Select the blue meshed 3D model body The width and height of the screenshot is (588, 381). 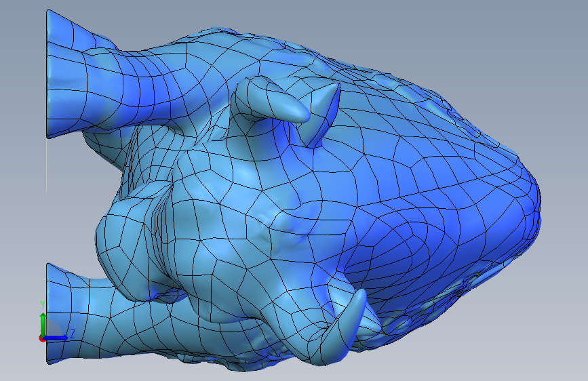292,191
